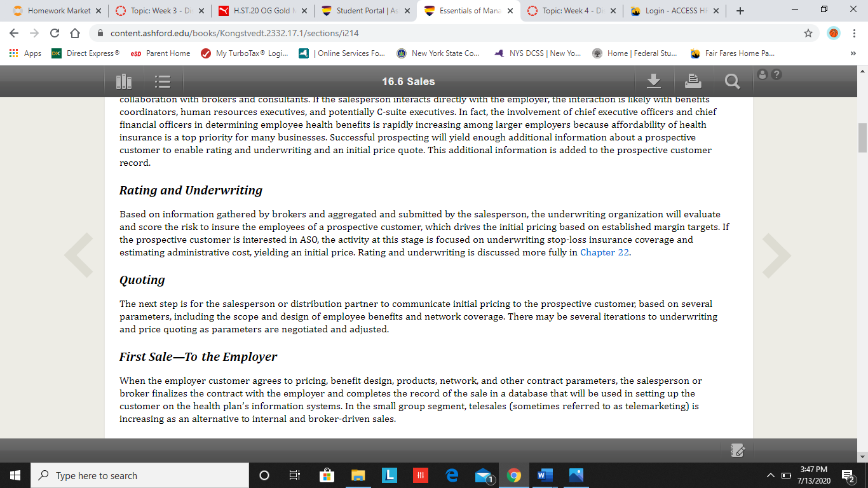Click the print icon in reader toolbar

point(693,81)
